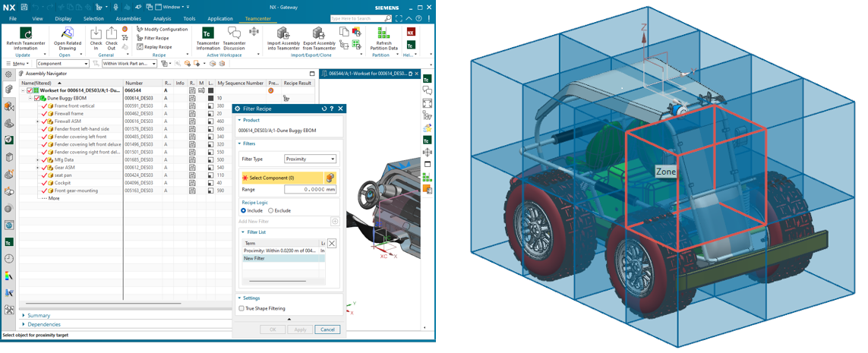Select Modify Configuration command

point(162,30)
